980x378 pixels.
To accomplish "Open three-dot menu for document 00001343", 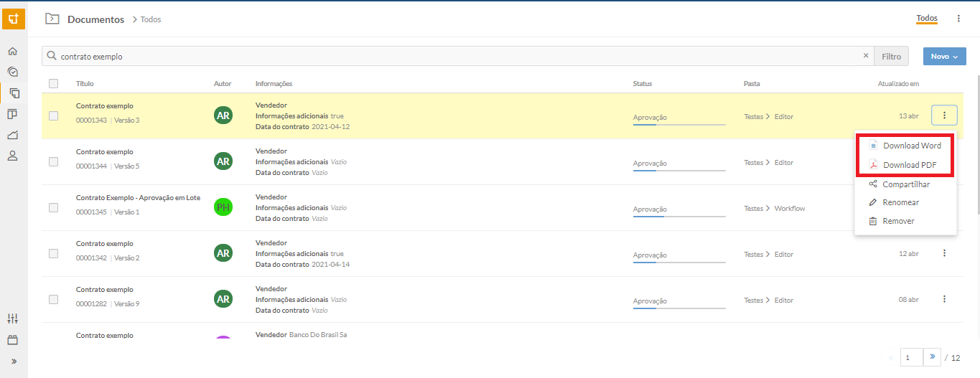I will (x=944, y=115).
